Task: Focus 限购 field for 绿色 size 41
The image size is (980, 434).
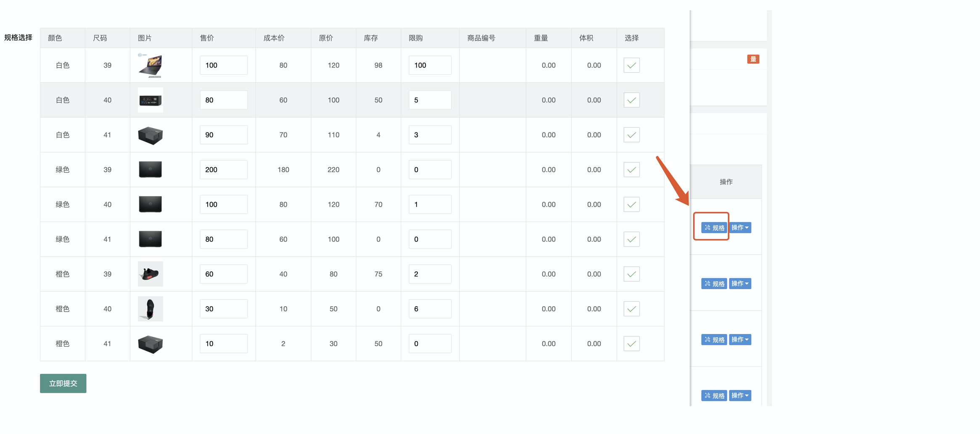Action: click(430, 239)
